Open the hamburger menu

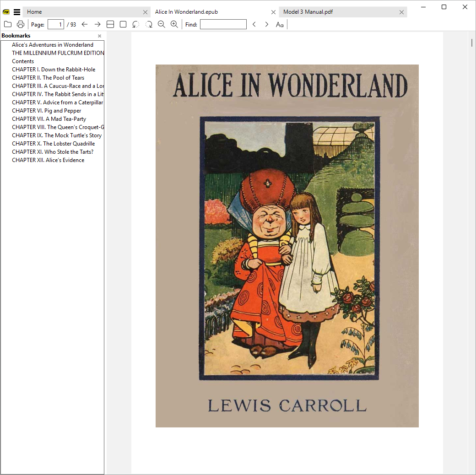coord(17,12)
